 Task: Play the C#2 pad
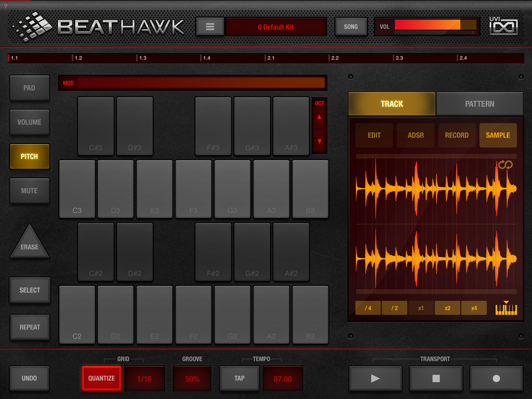(x=96, y=252)
